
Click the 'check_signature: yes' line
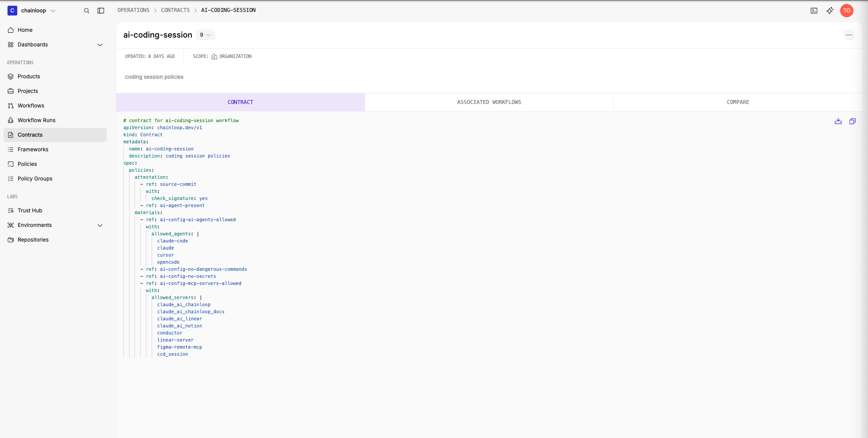(x=180, y=199)
